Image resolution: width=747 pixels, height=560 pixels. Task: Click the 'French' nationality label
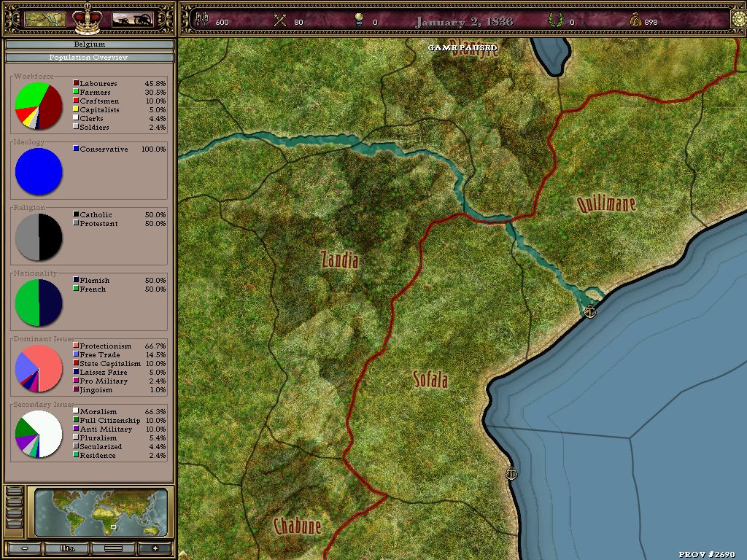[93, 289]
